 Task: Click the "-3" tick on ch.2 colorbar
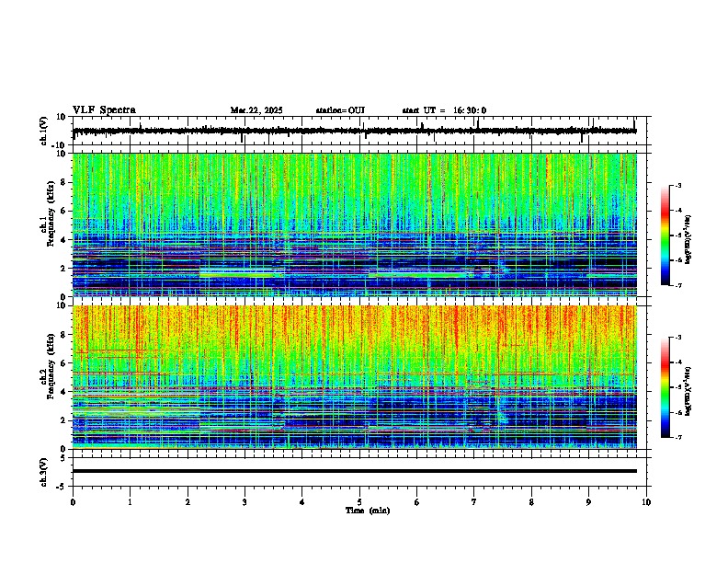click(677, 338)
